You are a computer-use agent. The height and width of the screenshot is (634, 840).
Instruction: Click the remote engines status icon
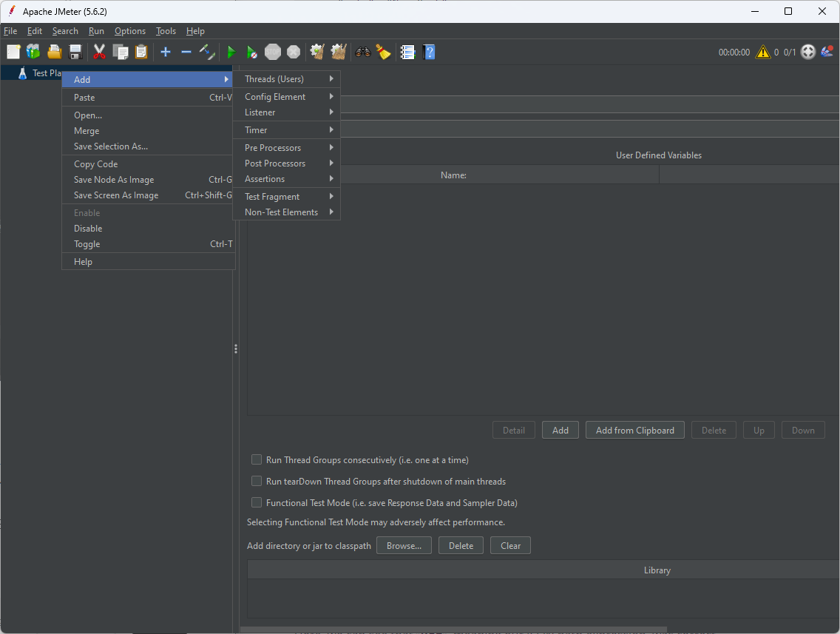[808, 52]
